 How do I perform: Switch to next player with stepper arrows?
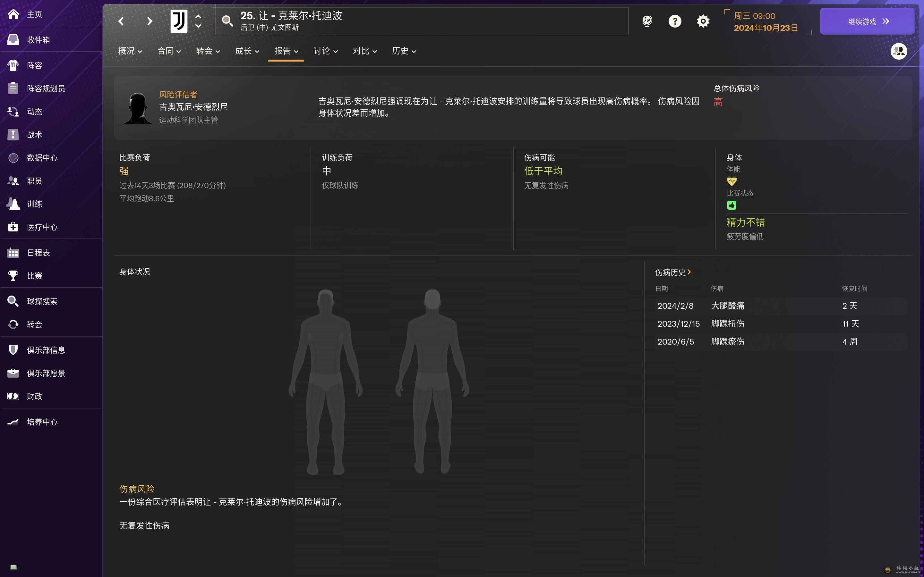[198, 26]
